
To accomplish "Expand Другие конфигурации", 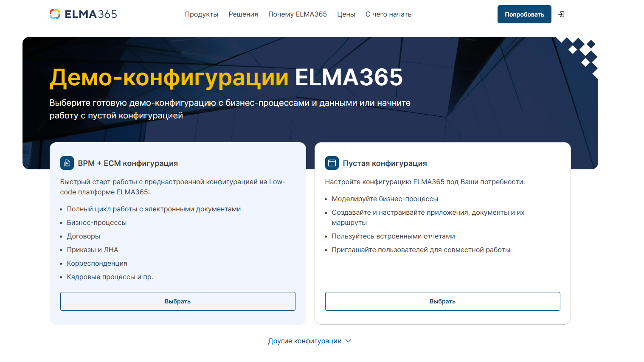I will click(304, 341).
